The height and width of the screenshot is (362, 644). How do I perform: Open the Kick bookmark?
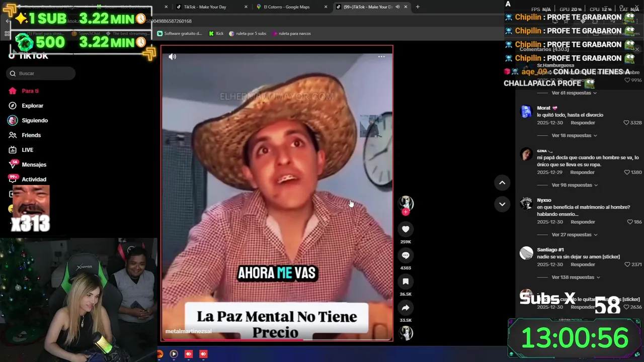tap(216, 34)
